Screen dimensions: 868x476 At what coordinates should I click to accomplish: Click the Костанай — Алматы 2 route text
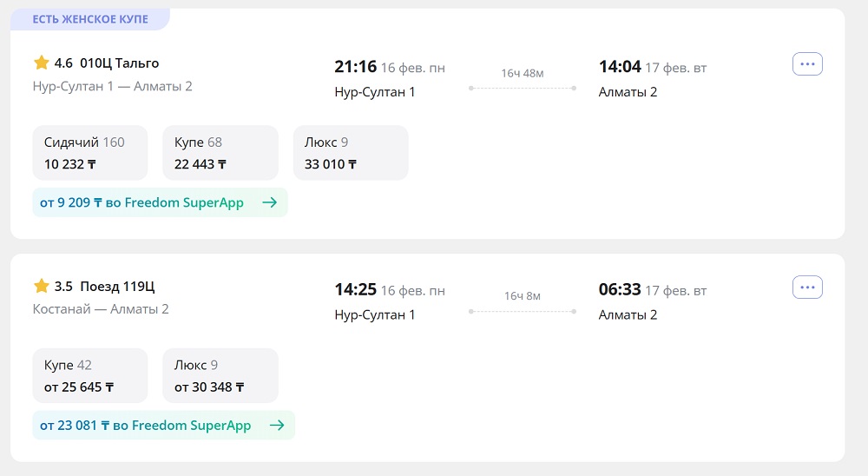(x=101, y=309)
